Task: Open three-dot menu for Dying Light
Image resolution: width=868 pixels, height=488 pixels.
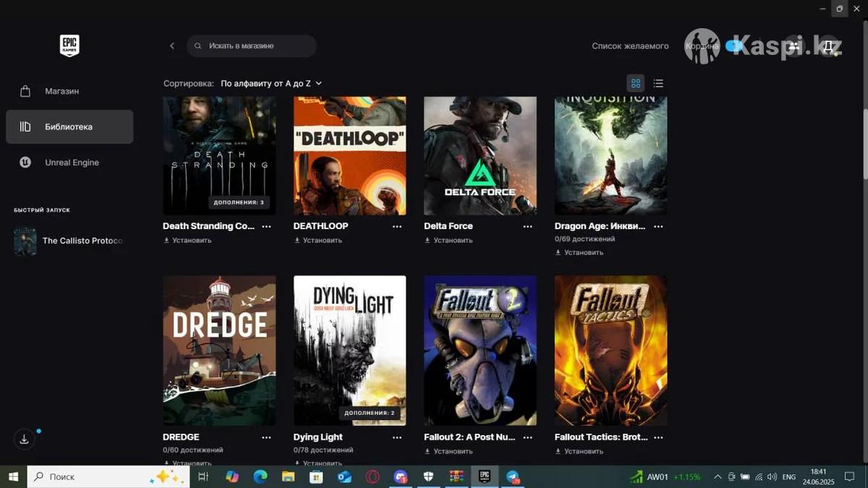Action: (397, 437)
